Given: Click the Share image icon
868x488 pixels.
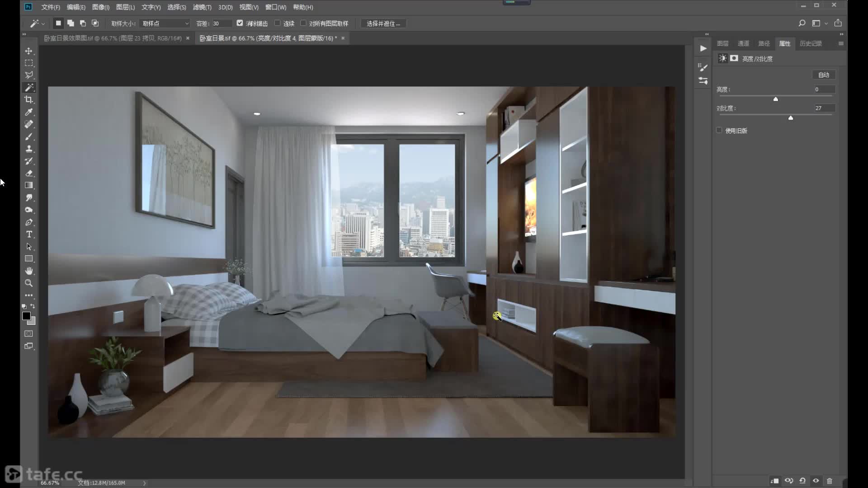Looking at the screenshot, I should coord(838,23).
